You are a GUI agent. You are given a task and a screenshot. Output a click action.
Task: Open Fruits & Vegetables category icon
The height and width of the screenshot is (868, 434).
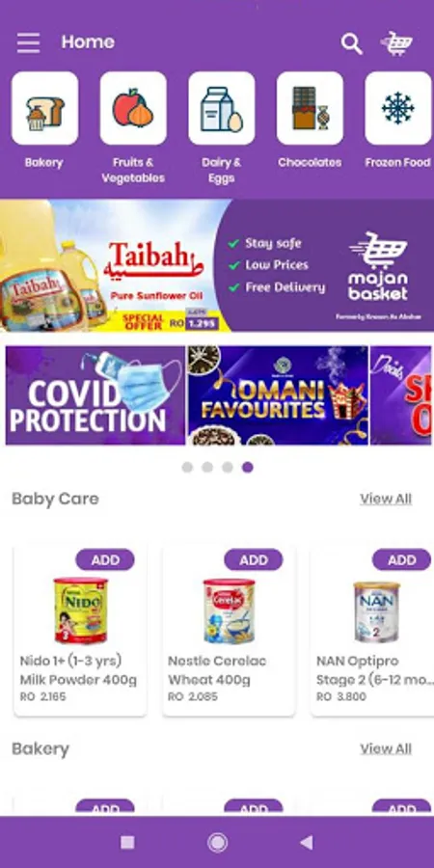(x=133, y=108)
